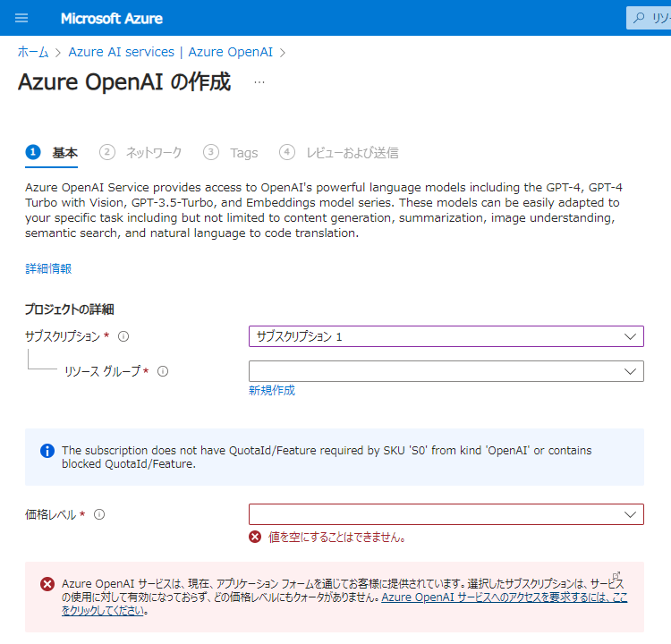Screen dimensions: 671x644
Task: Click the 新規作成 link
Action: pos(272,390)
